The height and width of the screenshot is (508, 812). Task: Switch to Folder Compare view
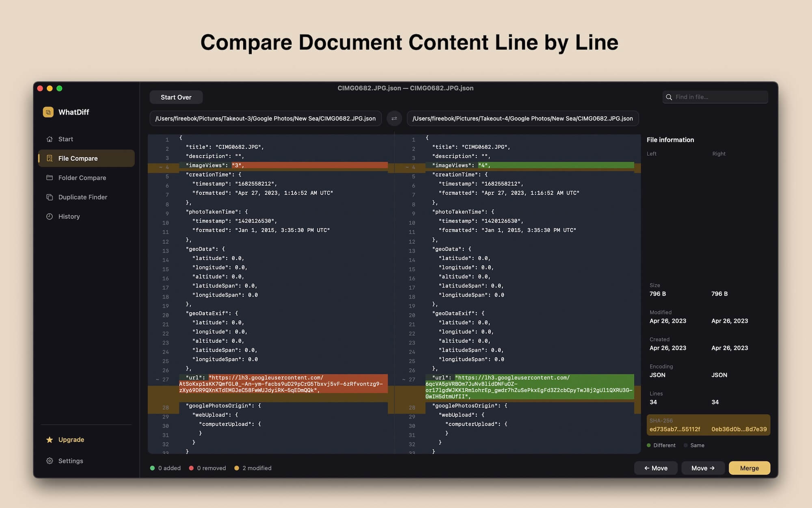[x=86, y=178]
